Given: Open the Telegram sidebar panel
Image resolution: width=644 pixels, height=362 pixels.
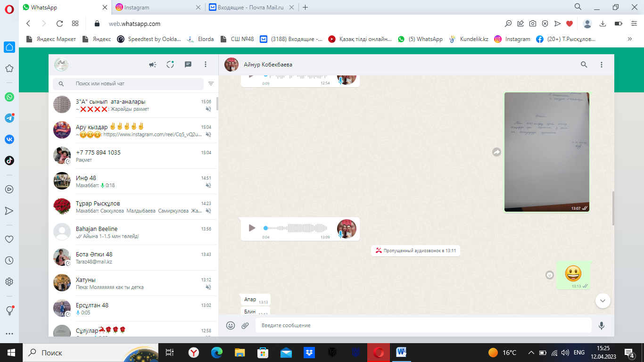Looking at the screenshot, I should (x=9, y=118).
